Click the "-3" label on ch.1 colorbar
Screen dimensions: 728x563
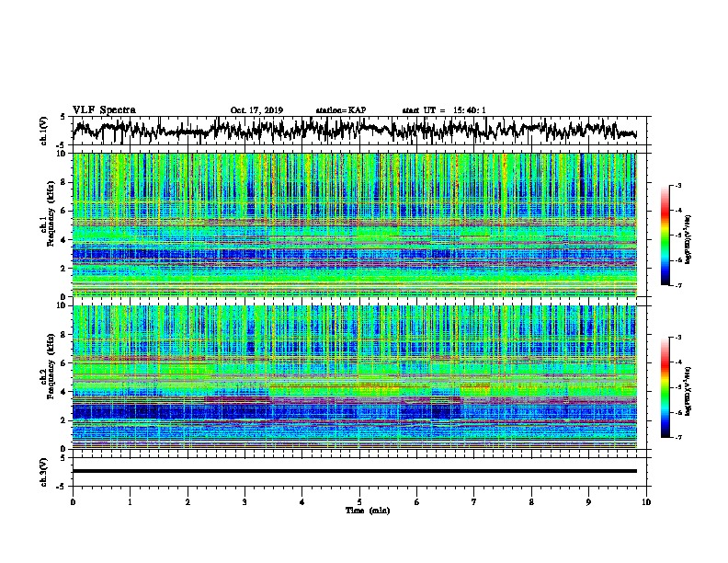(677, 185)
